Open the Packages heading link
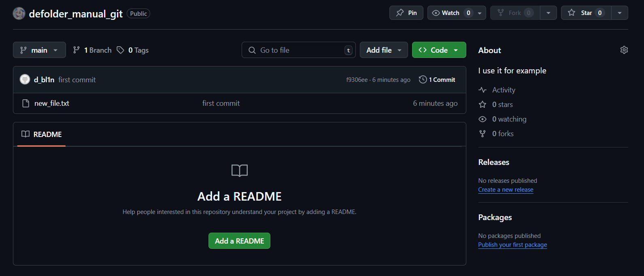This screenshot has width=644, height=276. 495,217
